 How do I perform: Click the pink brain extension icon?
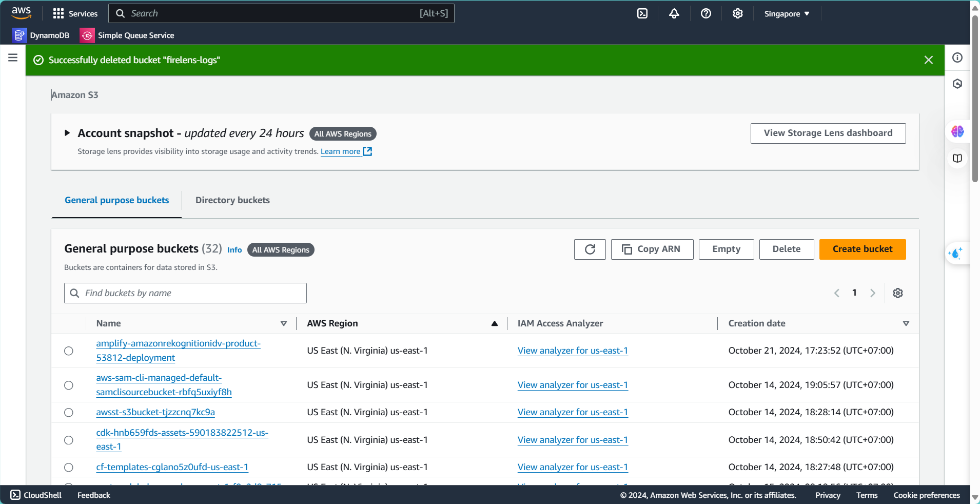tap(957, 131)
